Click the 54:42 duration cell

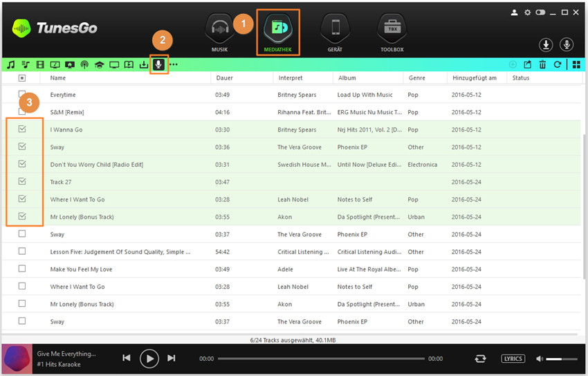pyautogui.click(x=222, y=252)
